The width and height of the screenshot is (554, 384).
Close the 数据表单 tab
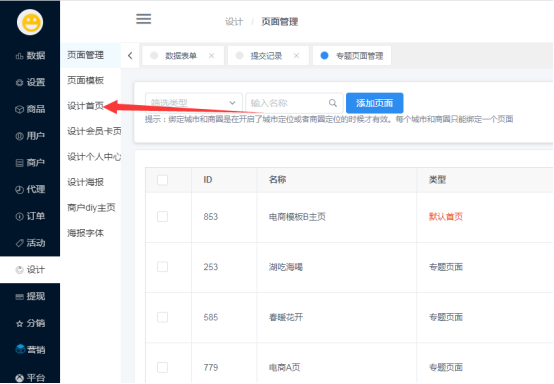(211, 55)
